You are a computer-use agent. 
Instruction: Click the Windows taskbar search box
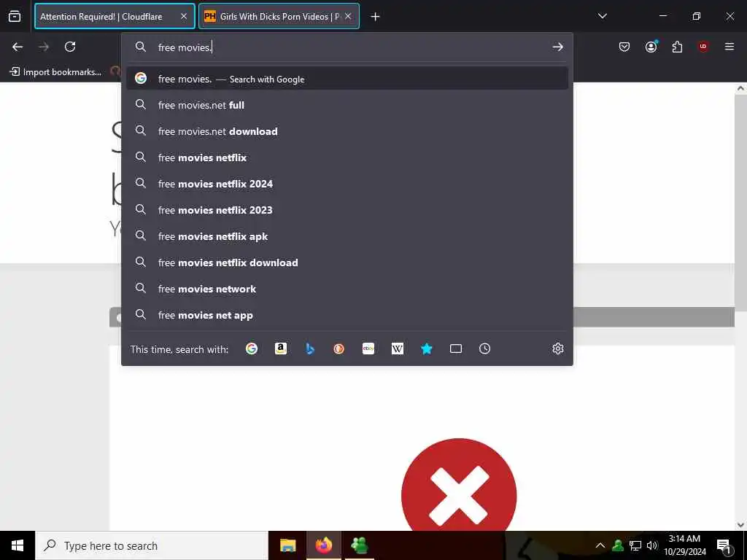[152, 545]
